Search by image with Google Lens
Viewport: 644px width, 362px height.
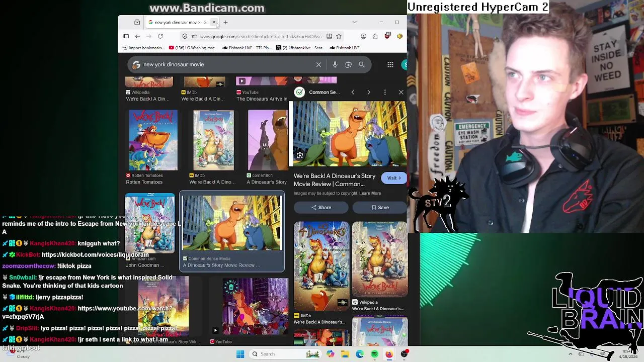click(348, 64)
